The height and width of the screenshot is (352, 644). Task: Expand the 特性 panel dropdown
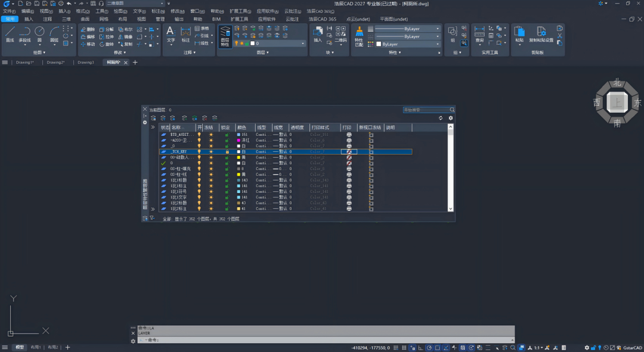395,52
